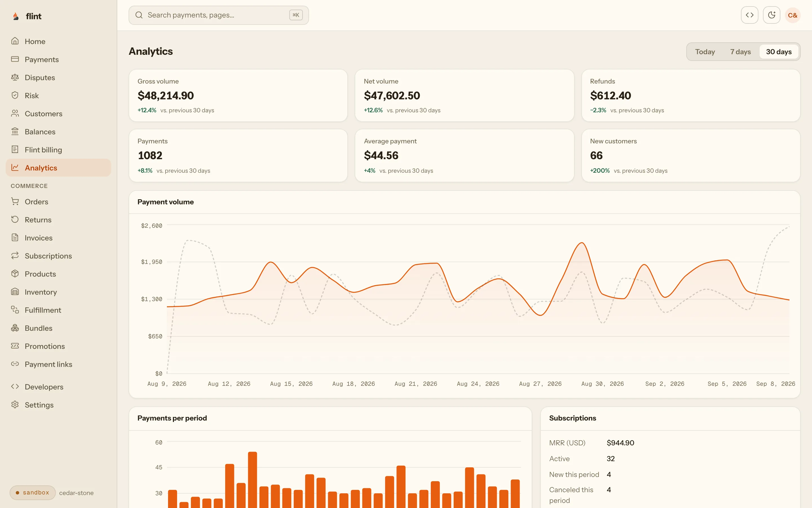Click the MRR value $944.90
The height and width of the screenshot is (508, 812).
(x=620, y=443)
